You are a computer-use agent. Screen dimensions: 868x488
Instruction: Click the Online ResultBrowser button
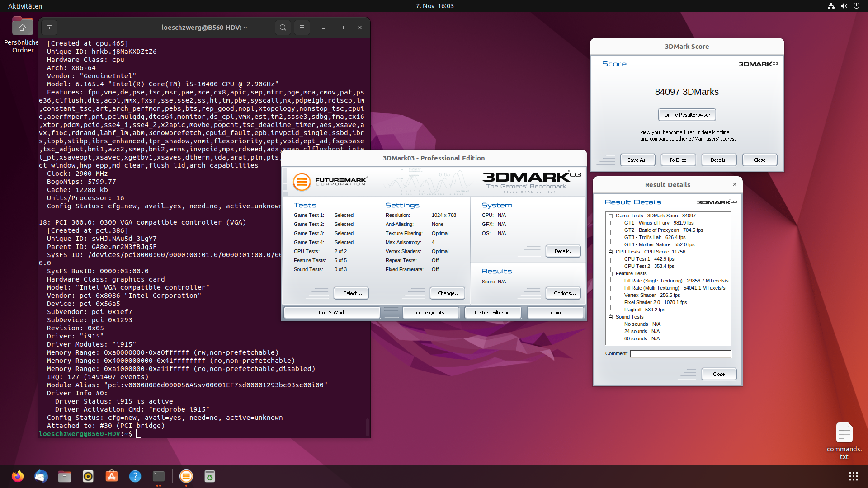687,115
